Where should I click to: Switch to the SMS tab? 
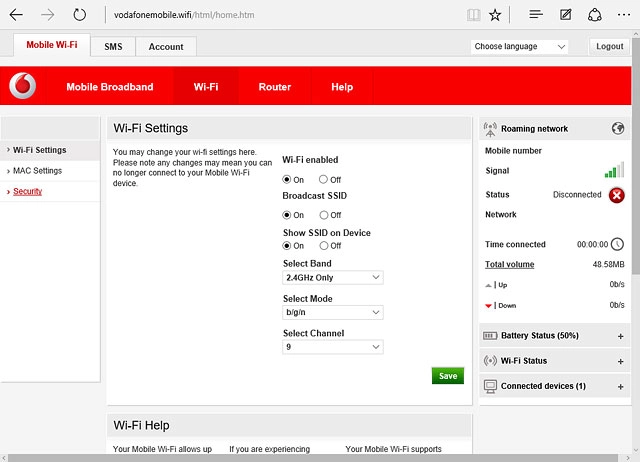[113, 47]
